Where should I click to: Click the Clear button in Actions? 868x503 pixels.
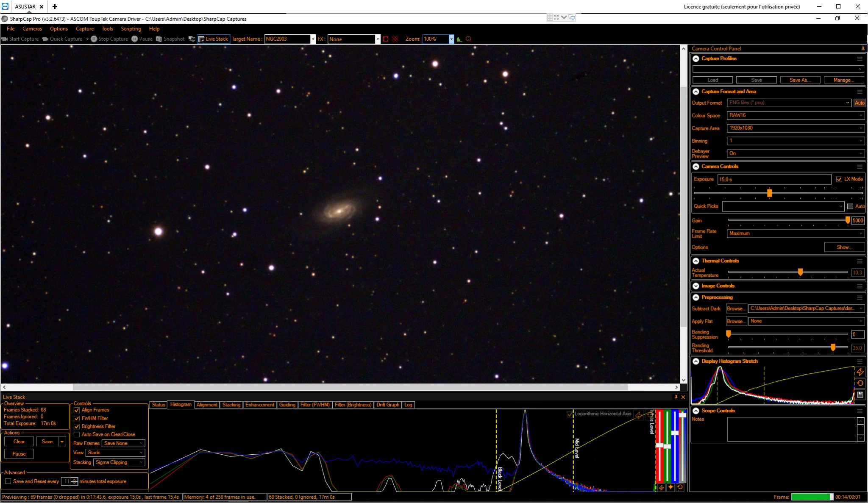(x=19, y=442)
